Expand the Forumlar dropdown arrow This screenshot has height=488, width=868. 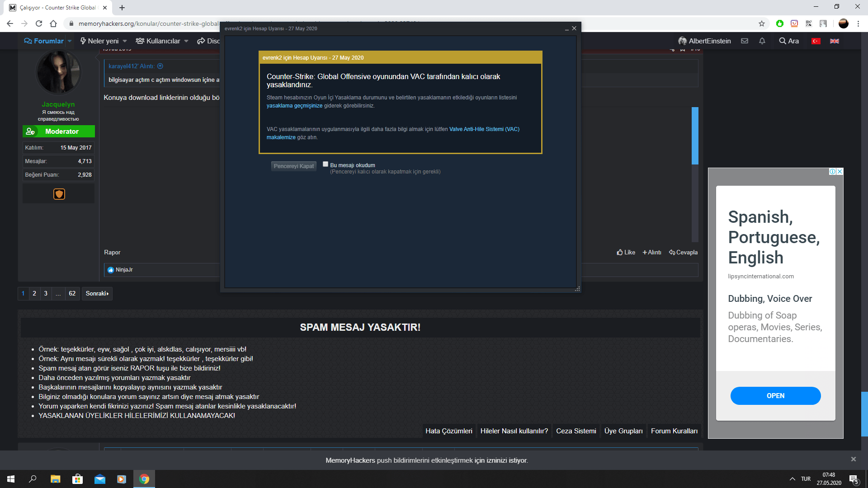(70, 41)
